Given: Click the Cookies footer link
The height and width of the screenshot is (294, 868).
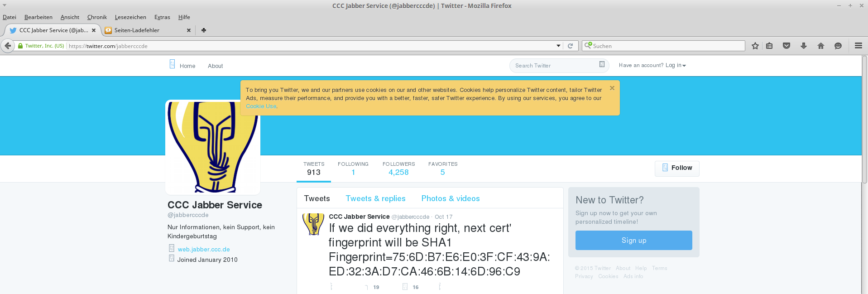Looking at the screenshot, I should (608, 276).
